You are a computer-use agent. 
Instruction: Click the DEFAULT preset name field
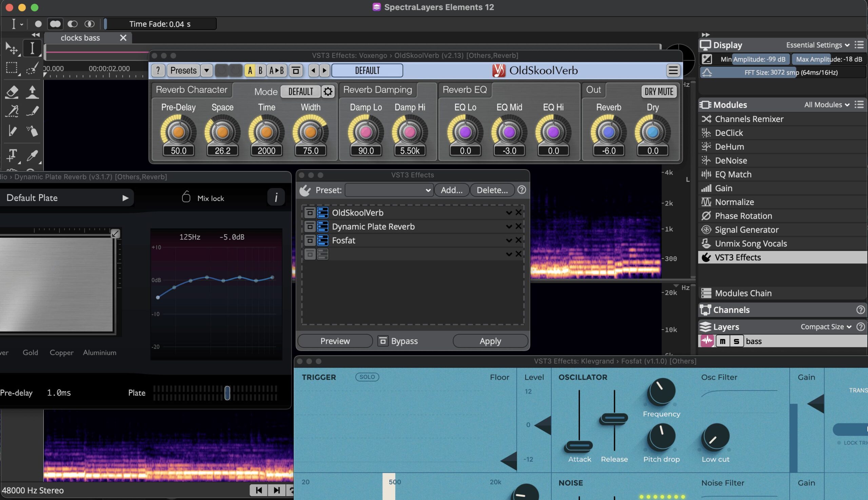[367, 71]
